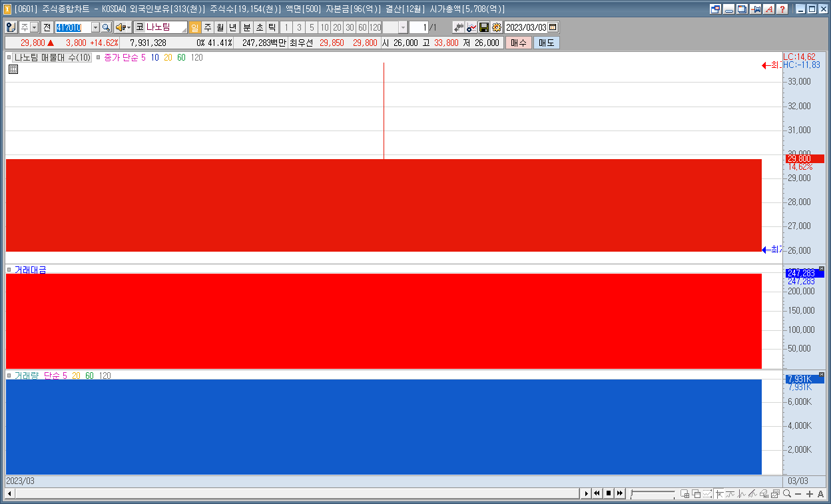Select the 틱 tick period button
Screen dimensions: 831x504
coord(272,27)
